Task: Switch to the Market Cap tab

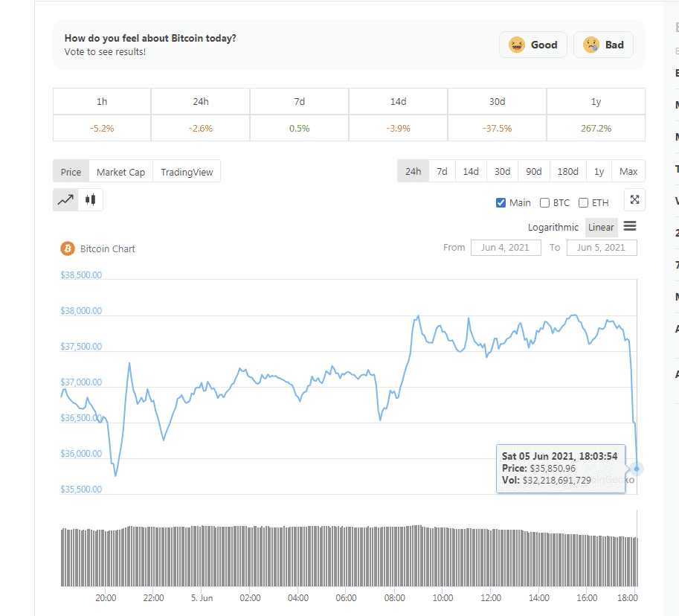Action: pos(120,172)
